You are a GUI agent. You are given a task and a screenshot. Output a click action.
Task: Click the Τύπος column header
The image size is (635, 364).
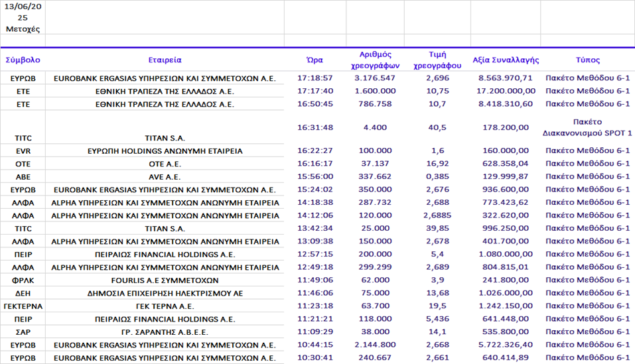pyautogui.click(x=587, y=60)
